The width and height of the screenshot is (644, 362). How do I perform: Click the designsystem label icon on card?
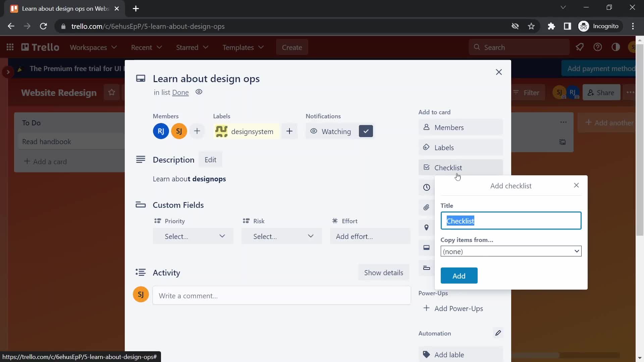click(220, 131)
